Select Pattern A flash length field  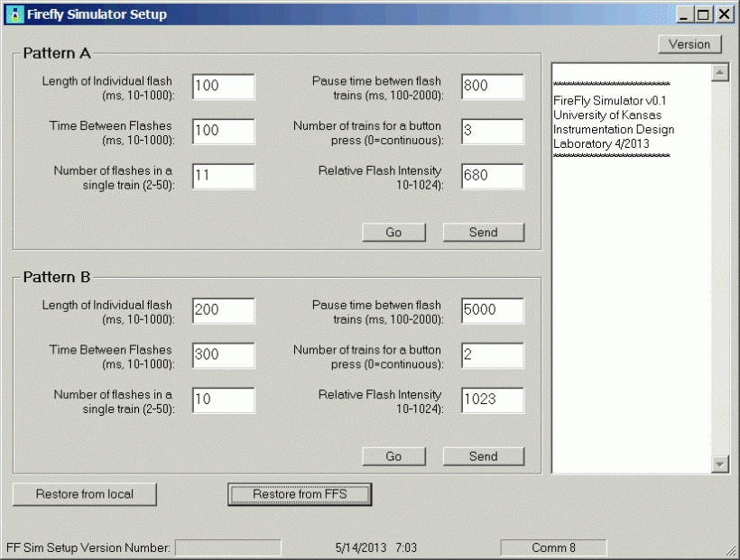click(x=223, y=87)
